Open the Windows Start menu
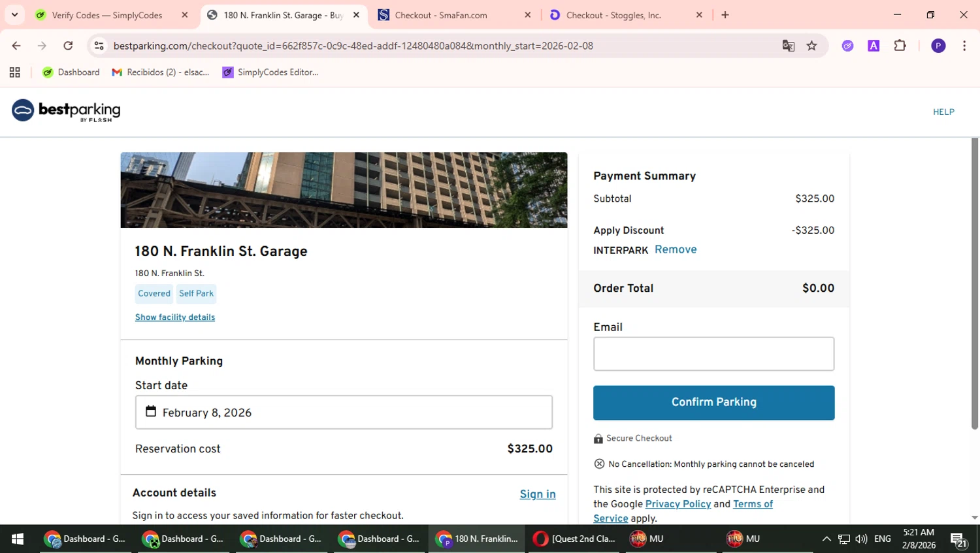The width and height of the screenshot is (980, 553). 18,539
